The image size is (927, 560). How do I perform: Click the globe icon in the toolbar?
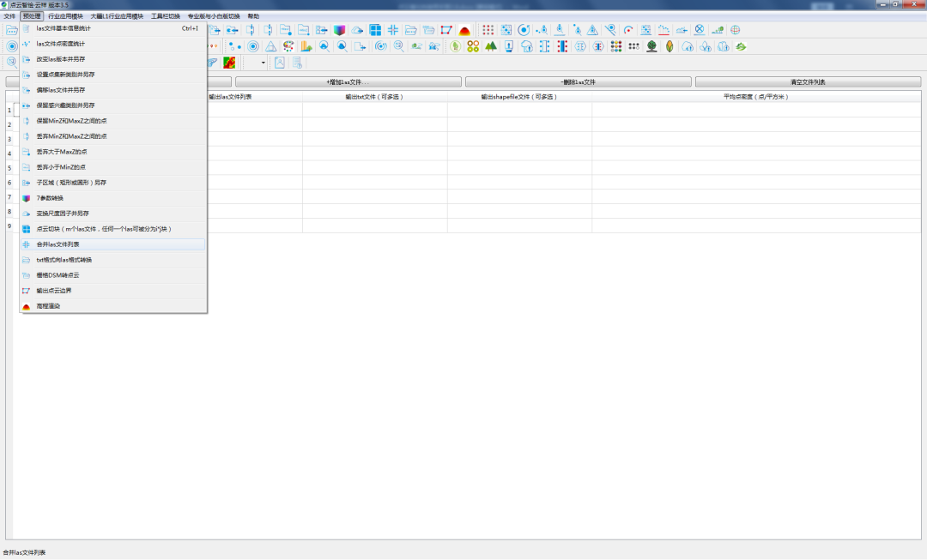[x=735, y=30]
